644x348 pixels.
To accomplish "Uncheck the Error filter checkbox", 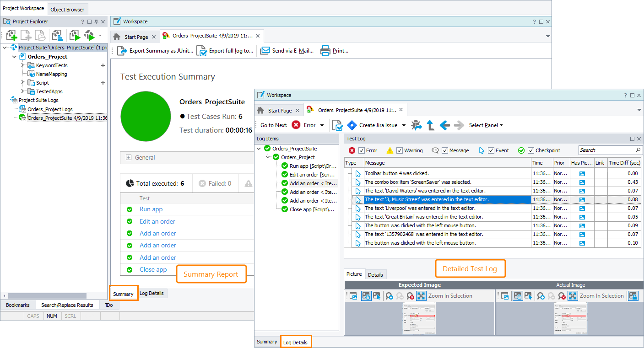I will [362, 150].
